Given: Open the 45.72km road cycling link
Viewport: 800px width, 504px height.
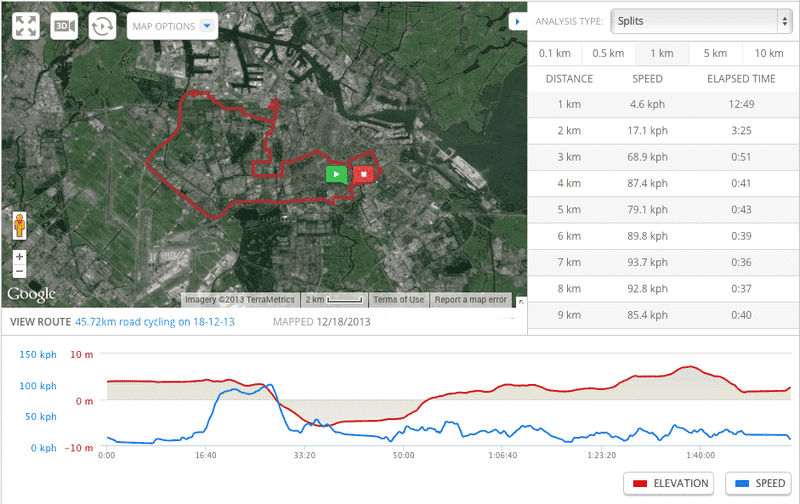Looking at the screenshot, I should coord(154,322).
